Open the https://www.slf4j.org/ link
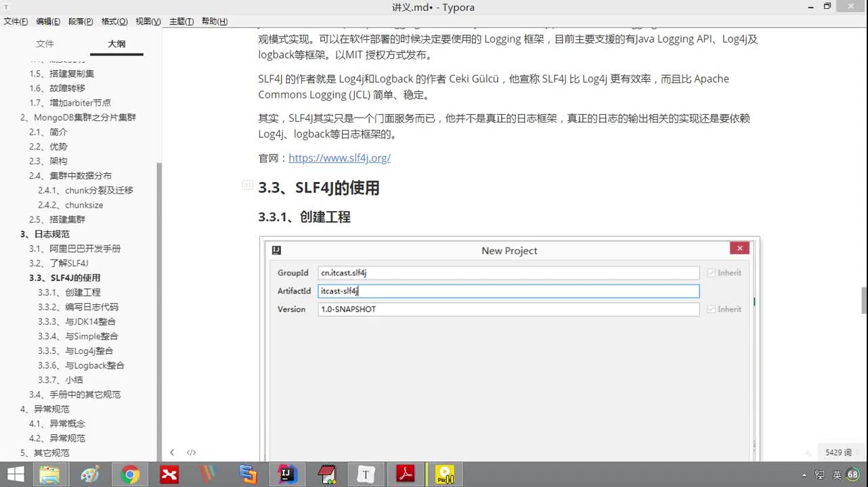 (339, 158)
